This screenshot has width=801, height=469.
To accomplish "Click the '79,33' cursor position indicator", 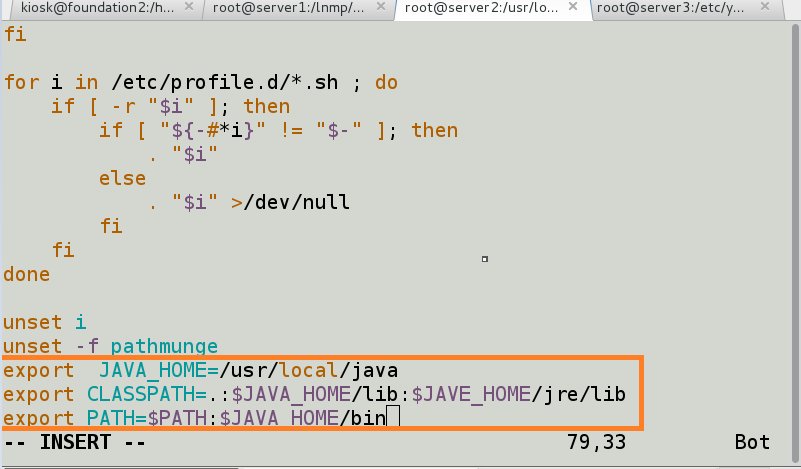I will point(597,442).
